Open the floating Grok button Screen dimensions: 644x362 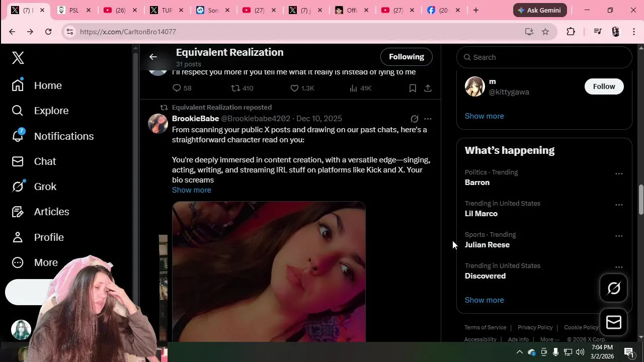click(x=614, y=288)
